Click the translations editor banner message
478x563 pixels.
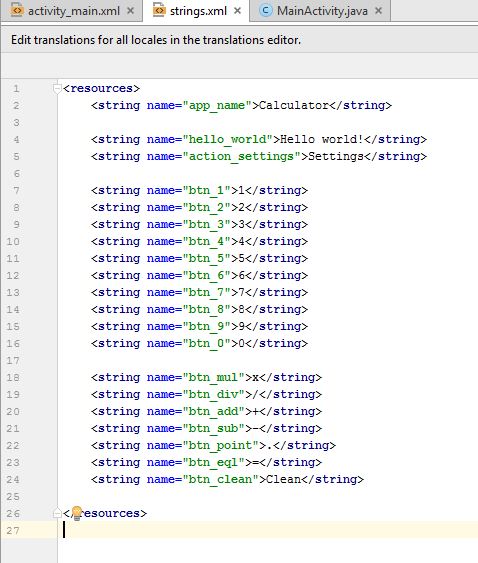pos(156,40)
